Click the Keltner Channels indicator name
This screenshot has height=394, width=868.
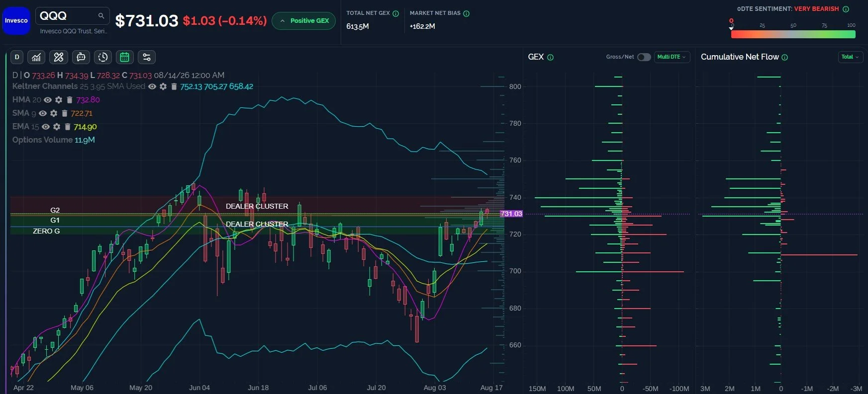tap(45, 86)
